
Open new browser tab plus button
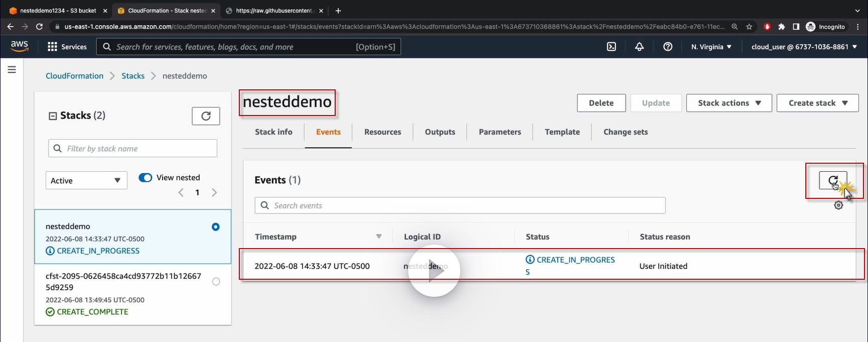pyautogui.click(x=338, y=11)
